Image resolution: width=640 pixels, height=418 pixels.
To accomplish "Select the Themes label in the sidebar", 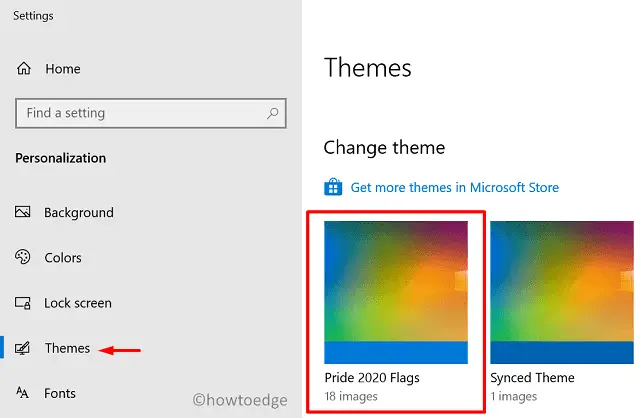I will coord(67,349).
